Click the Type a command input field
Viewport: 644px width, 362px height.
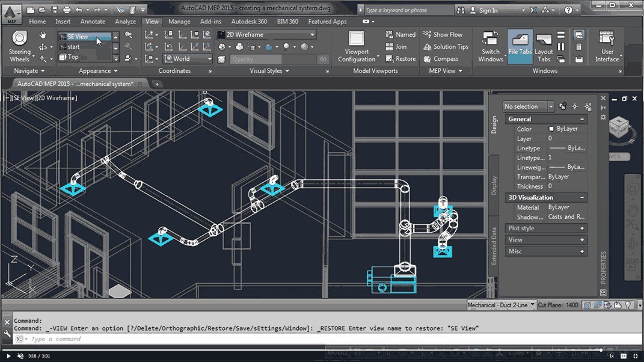click(x=328, y=339)
